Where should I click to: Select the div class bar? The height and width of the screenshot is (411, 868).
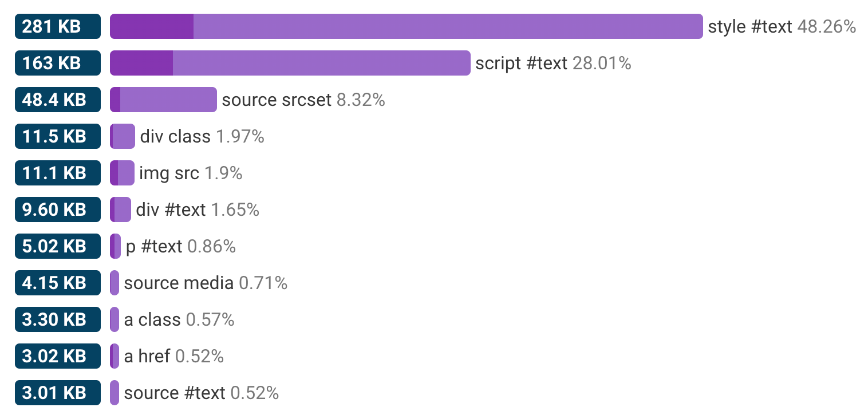[x=123, y=136]
